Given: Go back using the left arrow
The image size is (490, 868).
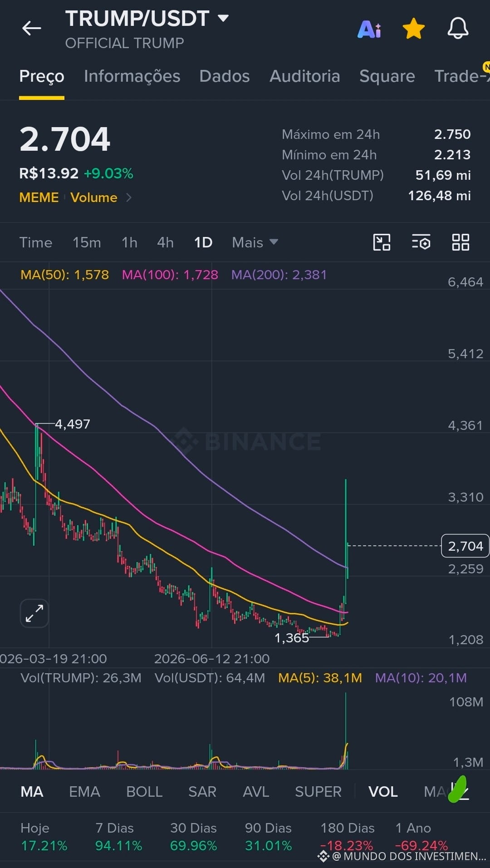Looking at the screenshot, I should 31,28.
